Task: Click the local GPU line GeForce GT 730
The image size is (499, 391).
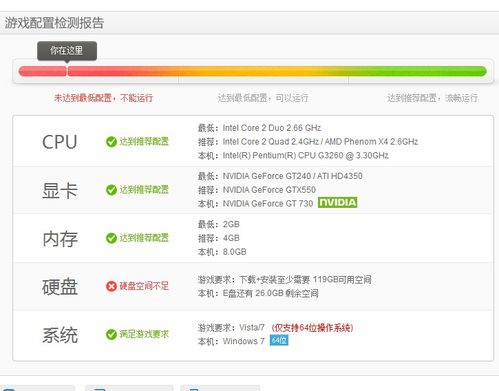Action: point(255,204)
